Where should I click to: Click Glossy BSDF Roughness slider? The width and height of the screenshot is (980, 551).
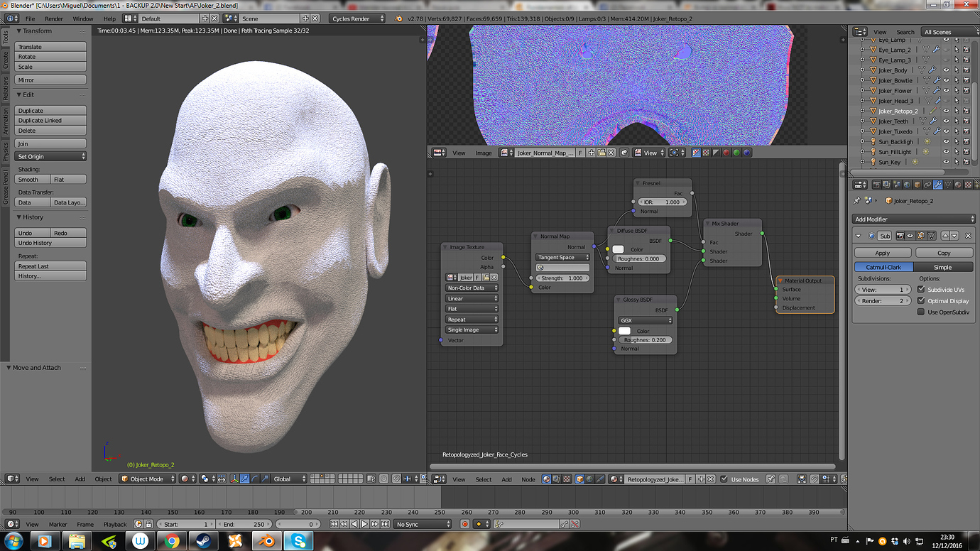(x=645, y=340)
